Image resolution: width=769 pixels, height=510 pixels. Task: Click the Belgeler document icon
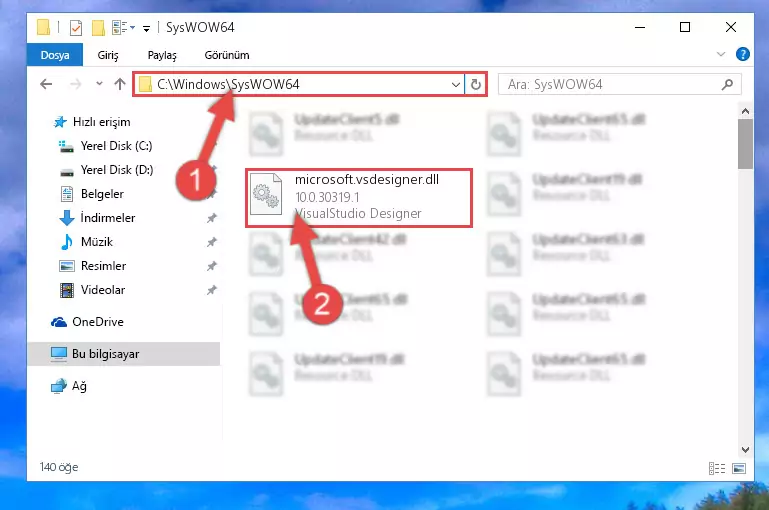coord(67,194)
